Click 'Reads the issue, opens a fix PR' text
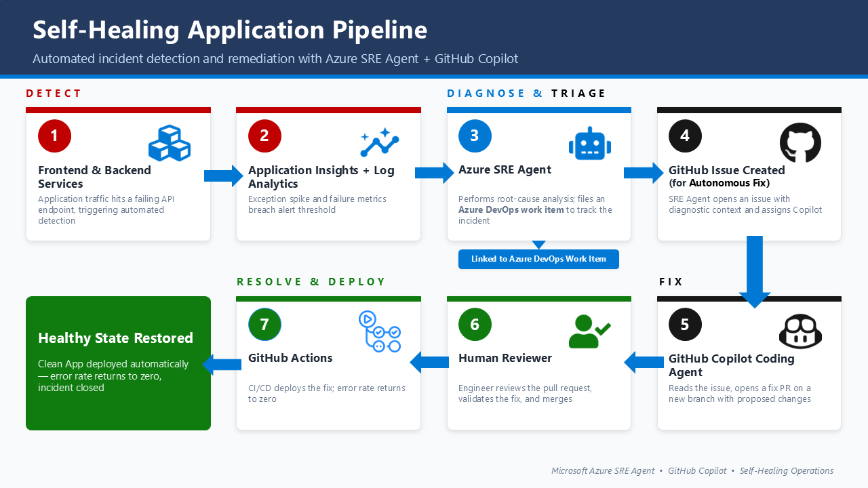Screen dimensions: 868x488 click(739, 394)
